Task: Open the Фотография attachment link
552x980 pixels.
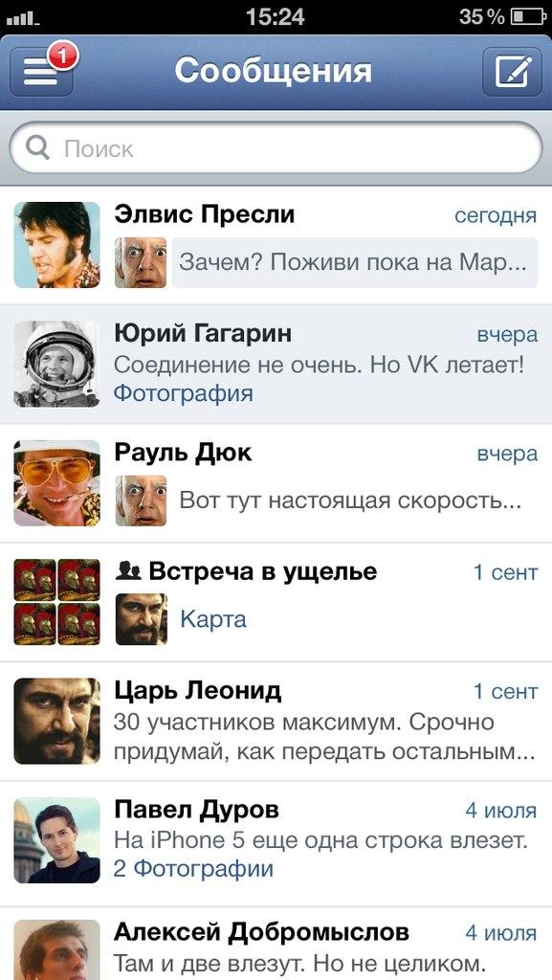Action: tap(183, 393)
